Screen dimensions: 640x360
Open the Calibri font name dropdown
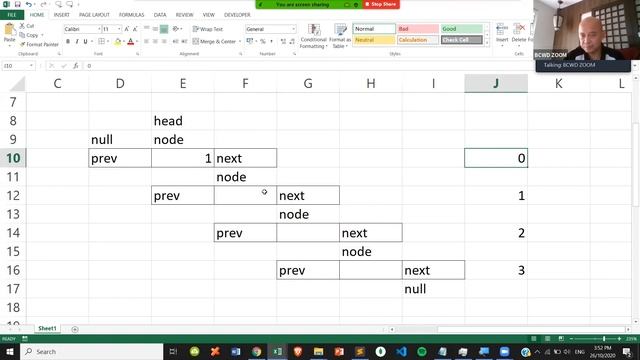(x=99, y=29)
